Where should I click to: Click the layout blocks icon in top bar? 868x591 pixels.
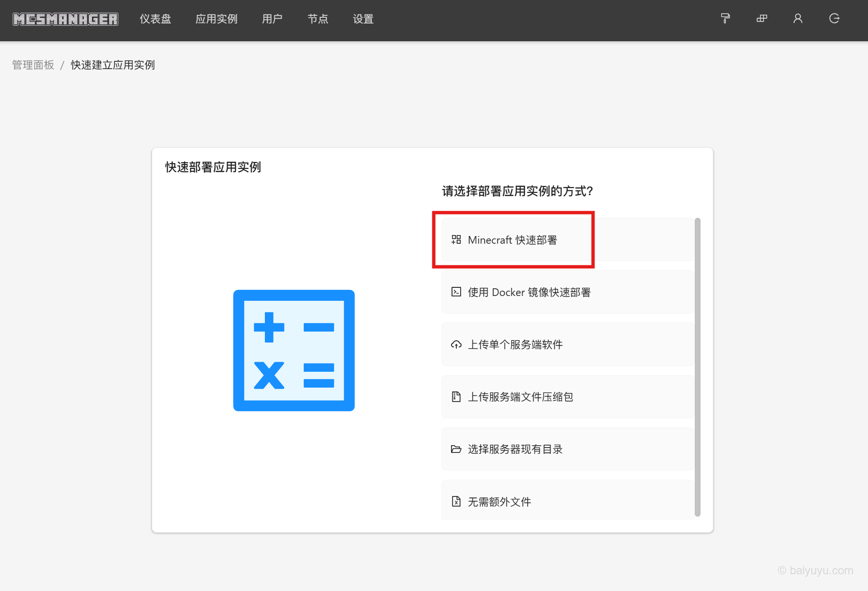click(x=761, y=18)
